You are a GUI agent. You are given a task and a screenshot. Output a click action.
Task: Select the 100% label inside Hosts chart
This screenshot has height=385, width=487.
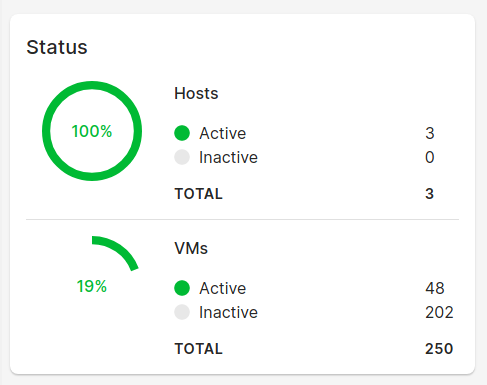click(x=92, y=131)
